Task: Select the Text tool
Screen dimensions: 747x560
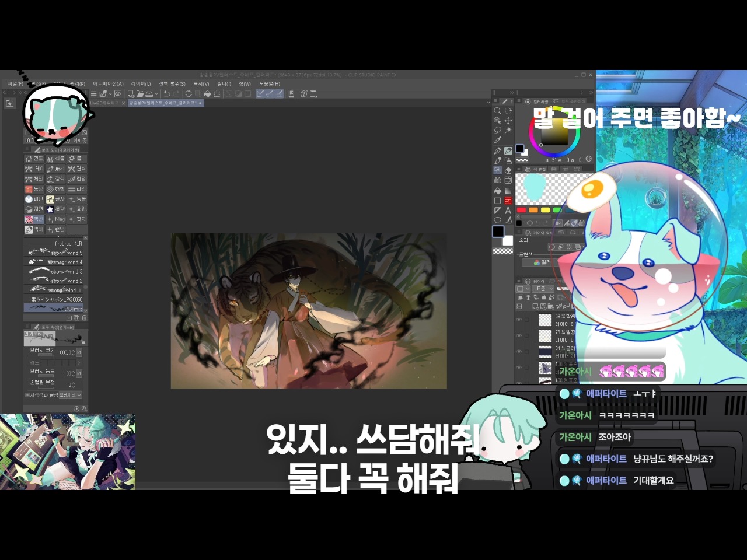Action: pos(508,211)
